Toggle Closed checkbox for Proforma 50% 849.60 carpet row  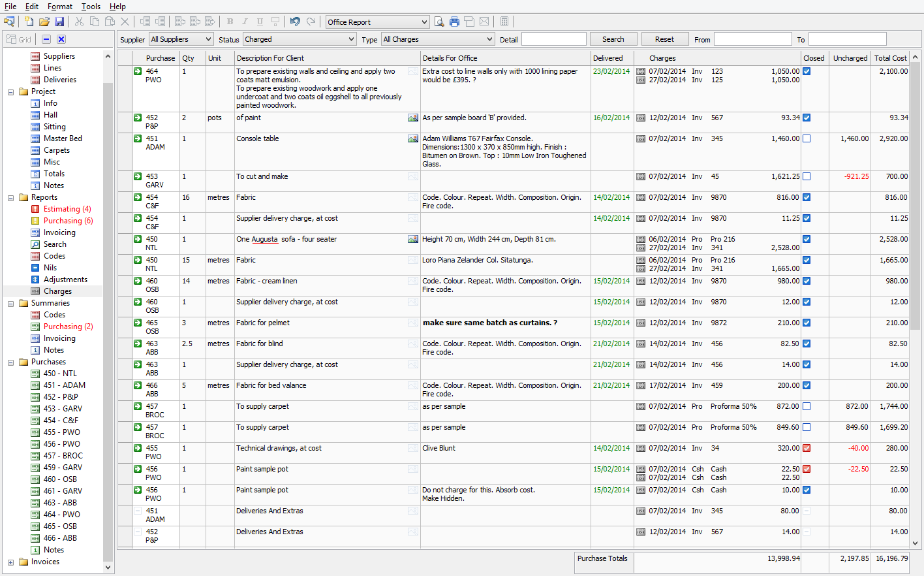807,427
